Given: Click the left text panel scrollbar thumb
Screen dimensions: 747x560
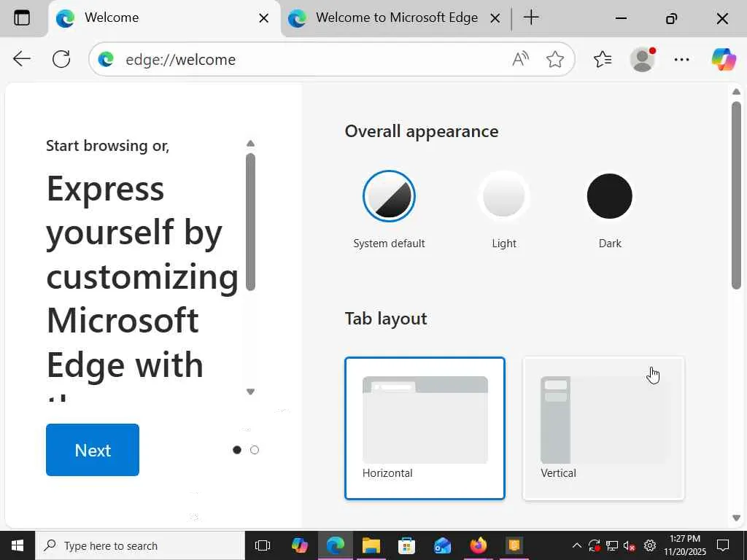Looking at the screenshot, I should click(251, 222).
